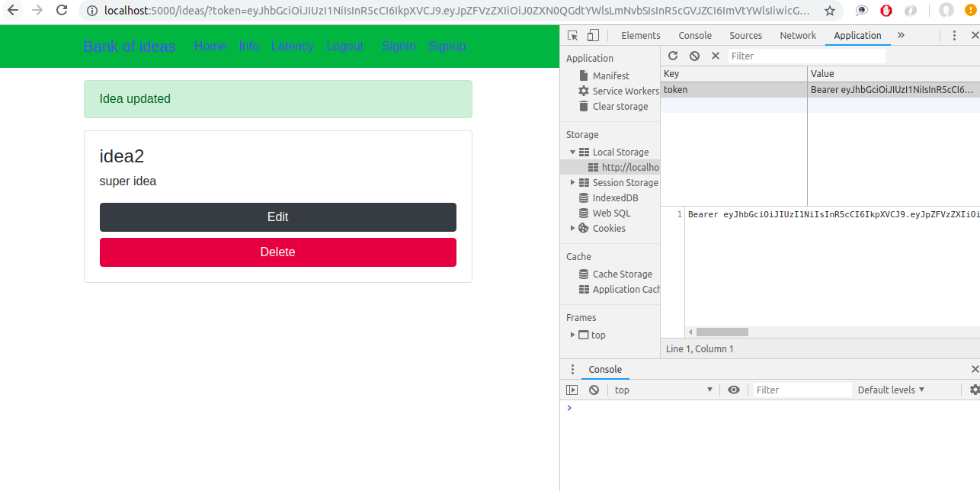Open the user profile avatar icon
This screenshot has width=980, height=491.
[x=946, y=11]
